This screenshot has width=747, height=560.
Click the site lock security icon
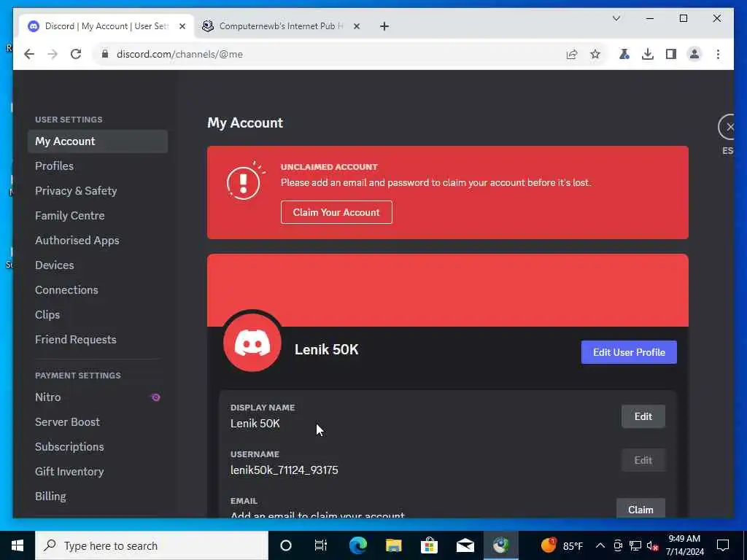click(105, 54)
